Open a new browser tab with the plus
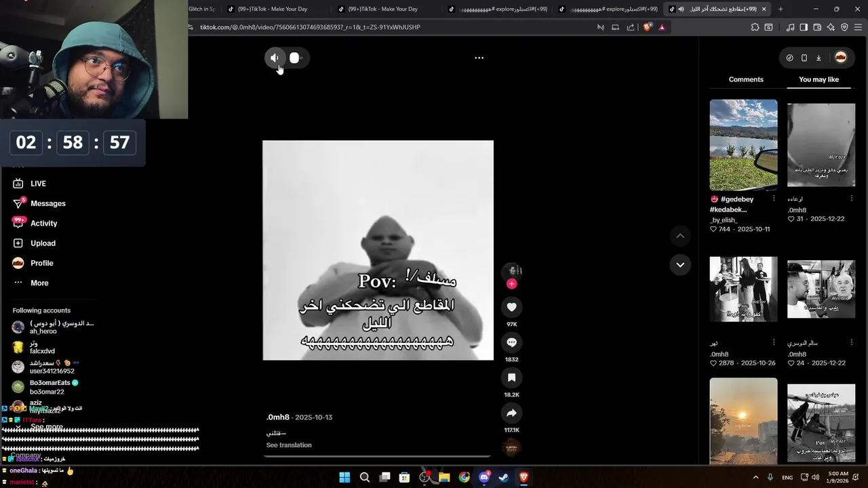 [781, 9]
